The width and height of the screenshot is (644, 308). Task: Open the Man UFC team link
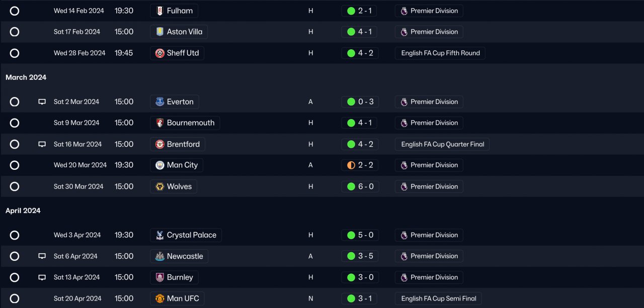[183, 298]
